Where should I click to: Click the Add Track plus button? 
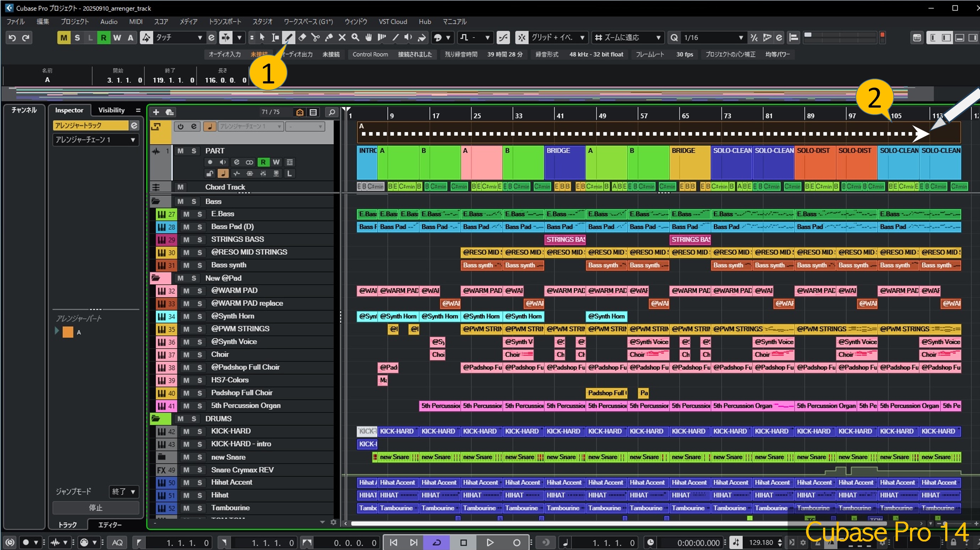coord(156,112)
